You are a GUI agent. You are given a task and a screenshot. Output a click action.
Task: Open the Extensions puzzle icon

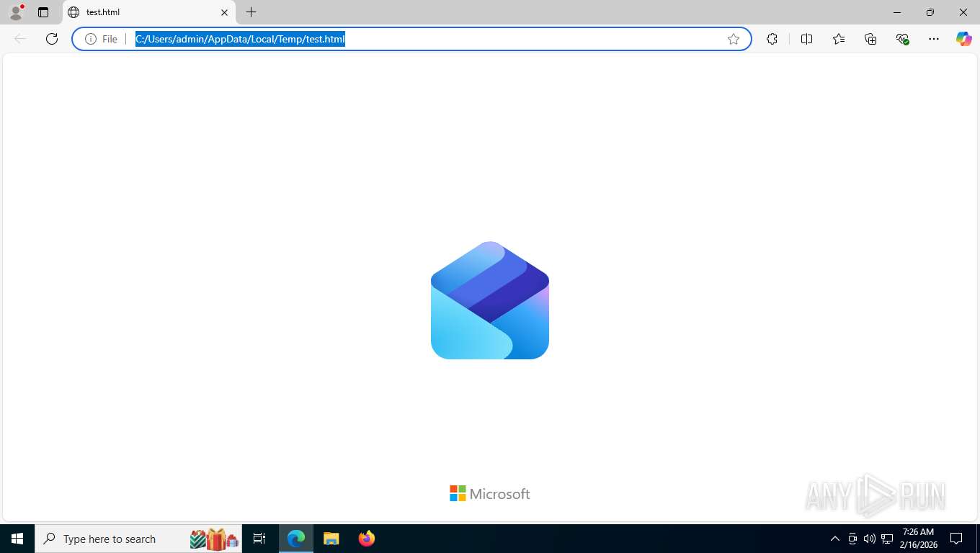[772, 39]
